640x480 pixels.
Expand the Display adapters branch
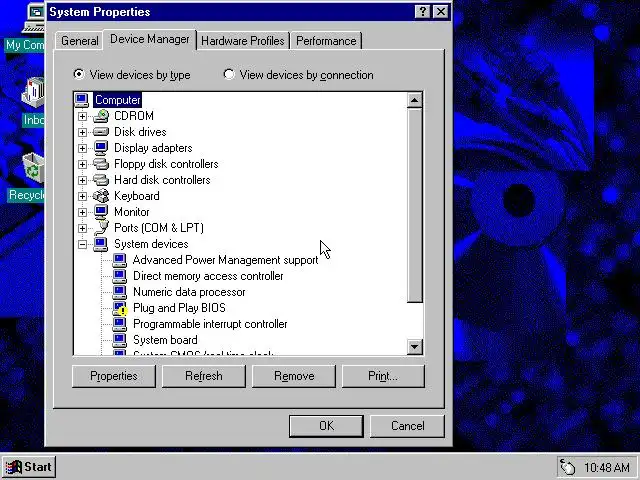click(82, 148)
